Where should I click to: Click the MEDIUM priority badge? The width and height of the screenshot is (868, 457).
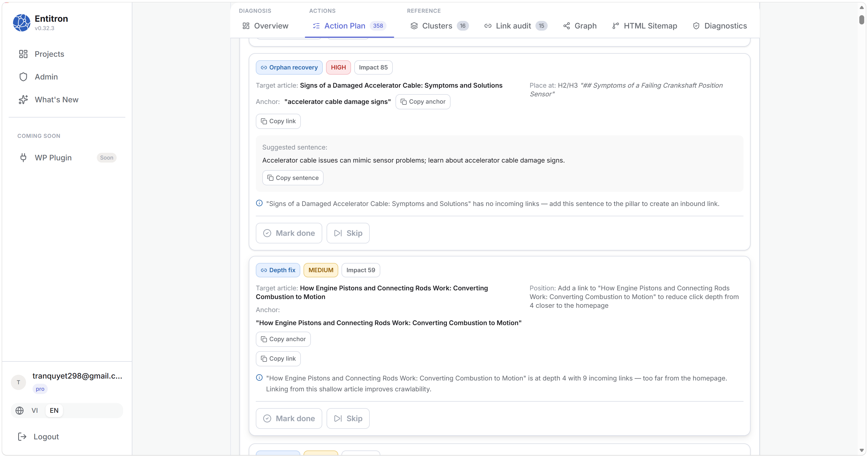[x=321, y=270]
